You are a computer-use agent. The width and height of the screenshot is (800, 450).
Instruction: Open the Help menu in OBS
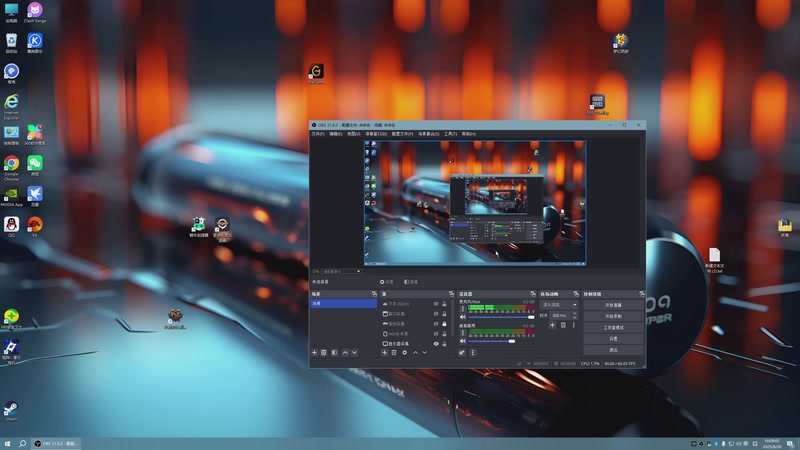tap(468, 134)
